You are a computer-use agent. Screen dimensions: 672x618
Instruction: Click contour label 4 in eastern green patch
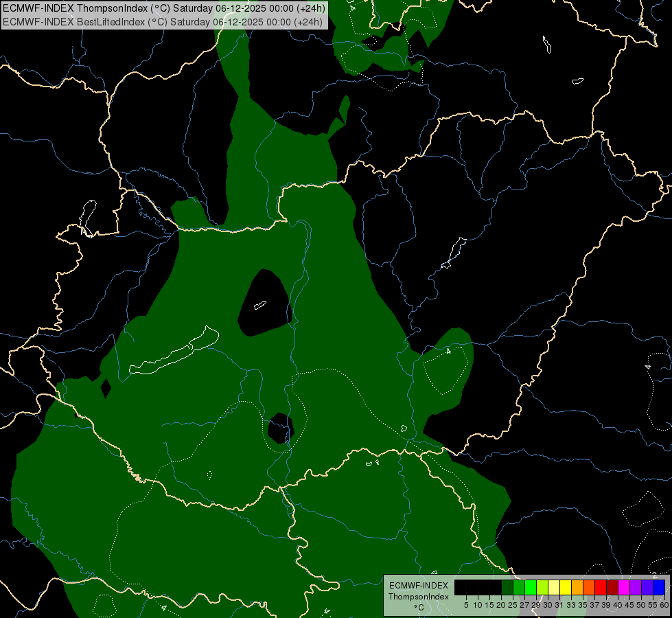point(448,352)
